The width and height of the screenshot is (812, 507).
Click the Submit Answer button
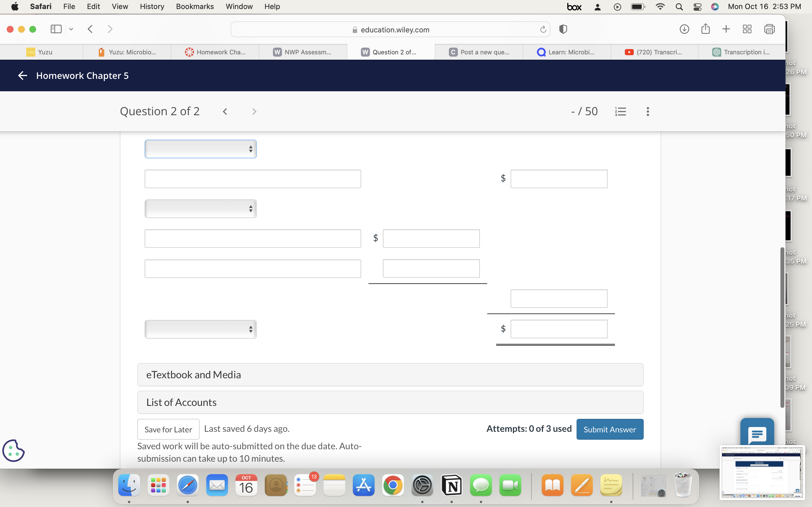tap(609, 429)
